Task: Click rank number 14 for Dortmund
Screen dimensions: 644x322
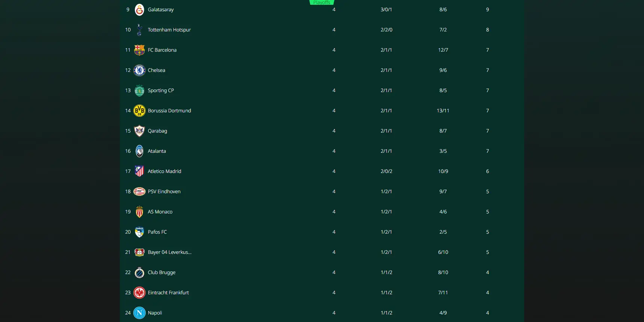Action: tap(128, 111)
